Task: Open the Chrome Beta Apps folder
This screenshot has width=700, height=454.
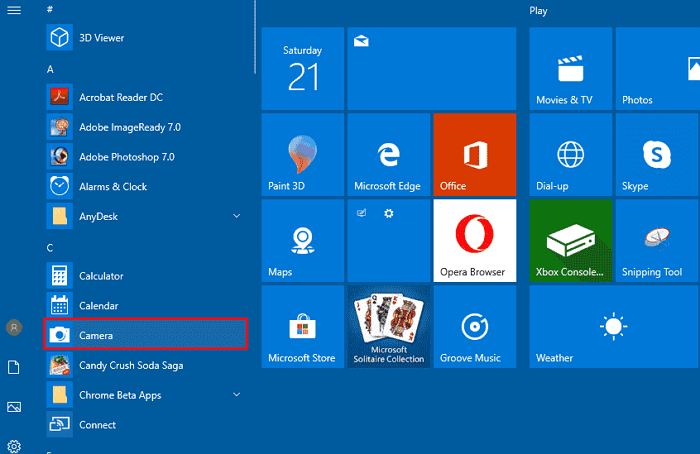Action: pos(146,395)
